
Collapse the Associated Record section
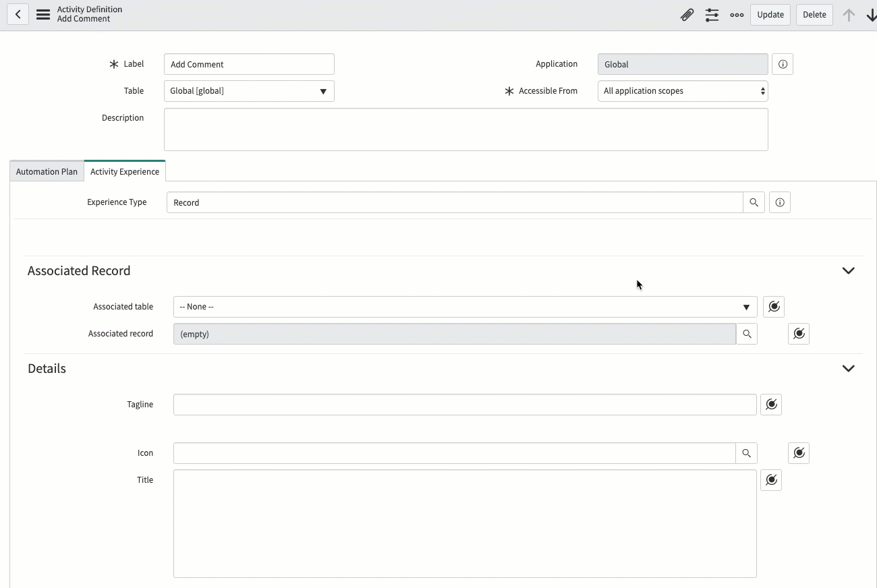(849, 270)
